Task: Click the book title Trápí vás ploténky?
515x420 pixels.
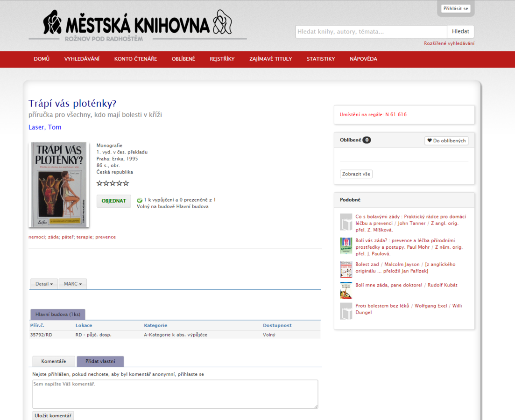Action: pyautogui.click(x=72, y=104)
